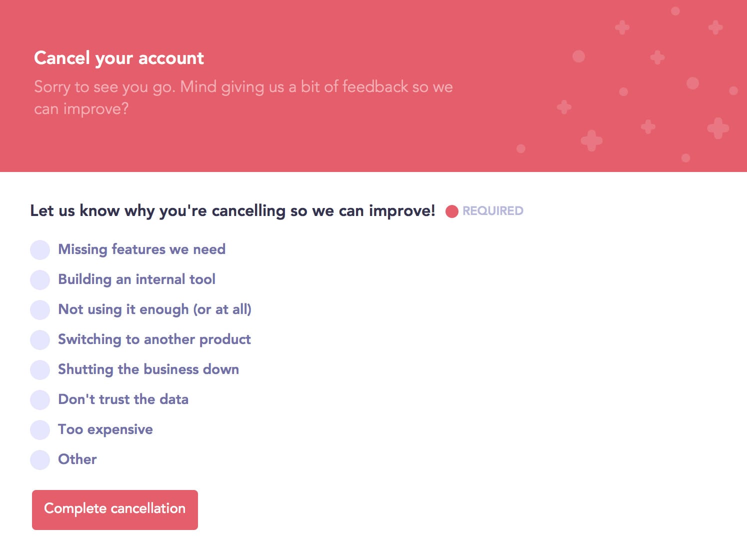Select the 'Don't trust the data' radio button

point(40,399)
